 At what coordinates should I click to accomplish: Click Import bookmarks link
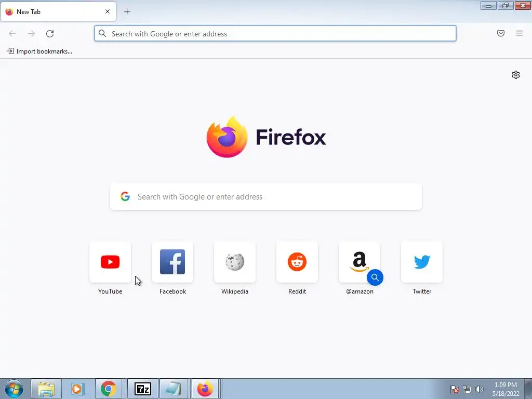39,51
